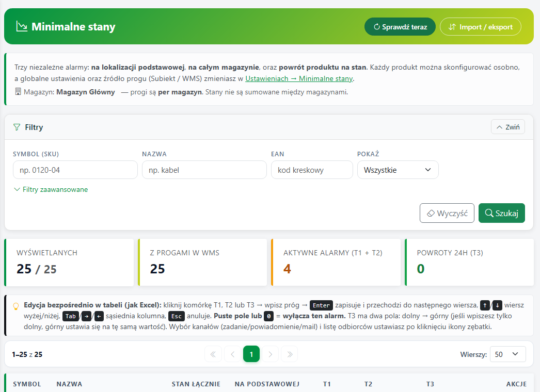Click the Aktywne alarmy (T1 + T2) card
Viewport: 540px width, 392px height.
[336, 262]
